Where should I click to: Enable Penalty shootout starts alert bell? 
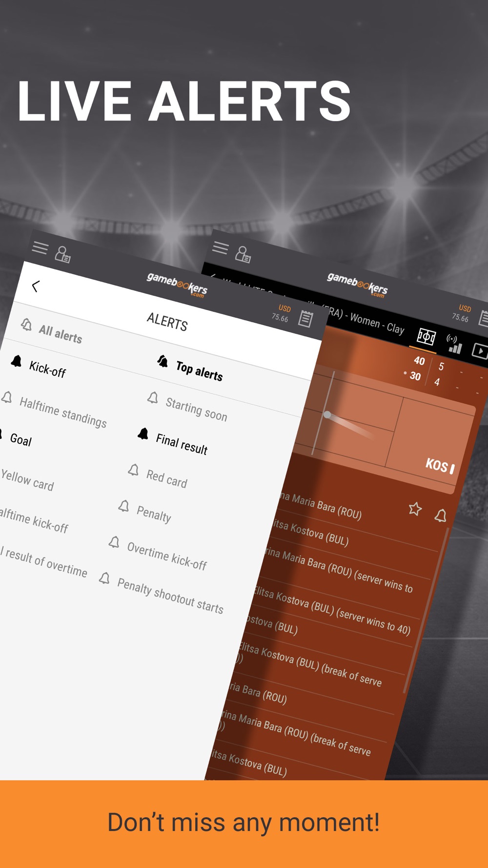pos(104,578)
